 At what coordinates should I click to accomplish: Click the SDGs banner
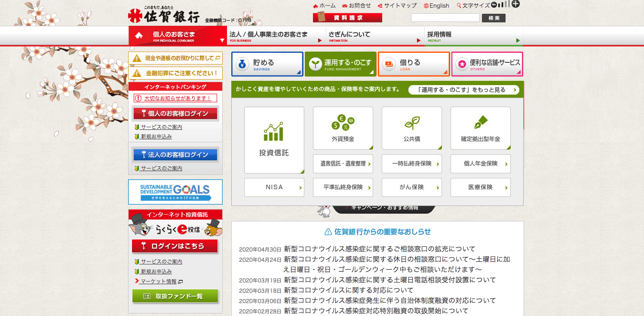tap(175, 192)
